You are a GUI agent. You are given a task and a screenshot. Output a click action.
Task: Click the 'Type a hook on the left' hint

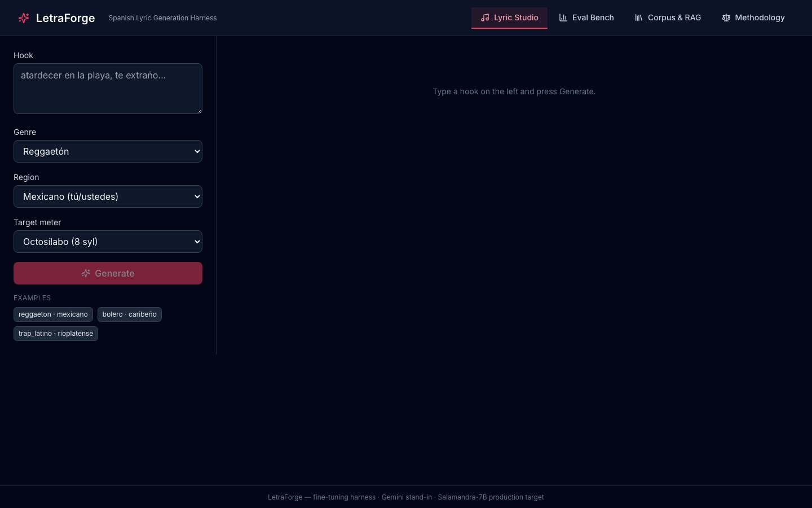point(514,91)
